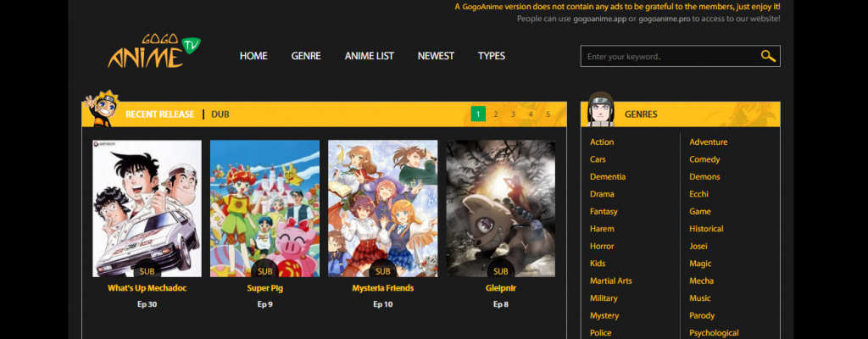Select the RECENT RELEASE tab

click(160, 114)
